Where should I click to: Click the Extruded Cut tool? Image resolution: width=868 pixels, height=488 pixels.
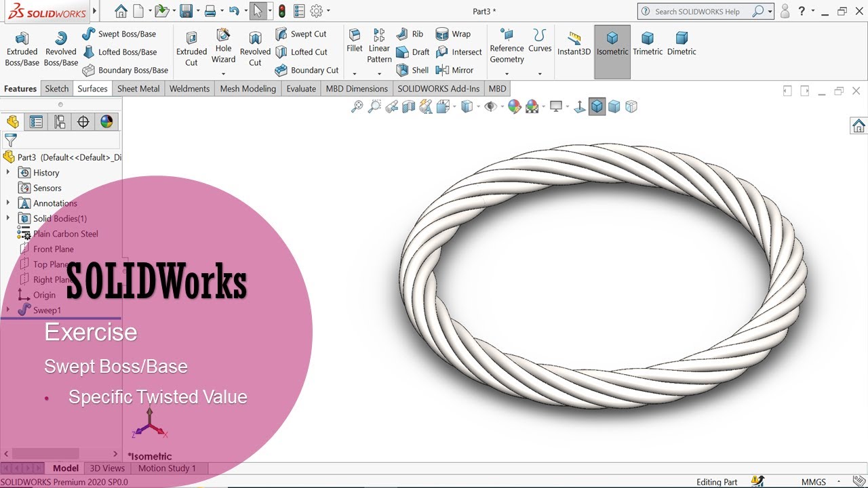tap(191, 48)
